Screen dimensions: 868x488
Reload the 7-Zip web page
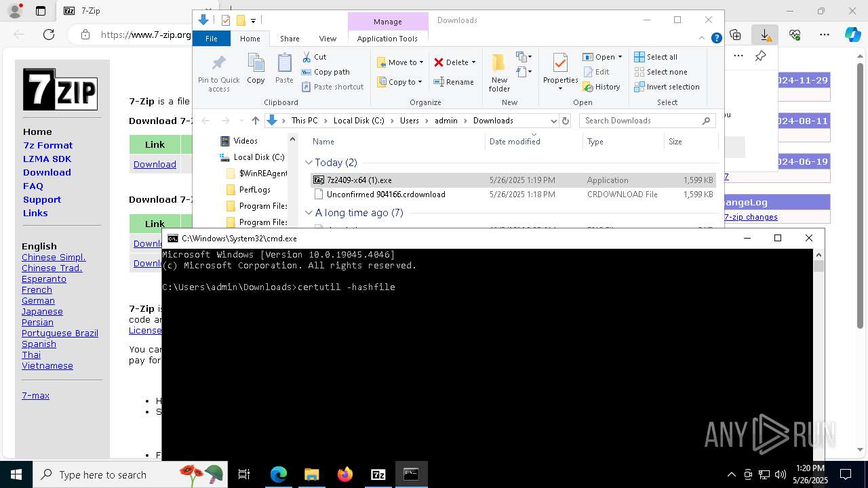[49, 35]
